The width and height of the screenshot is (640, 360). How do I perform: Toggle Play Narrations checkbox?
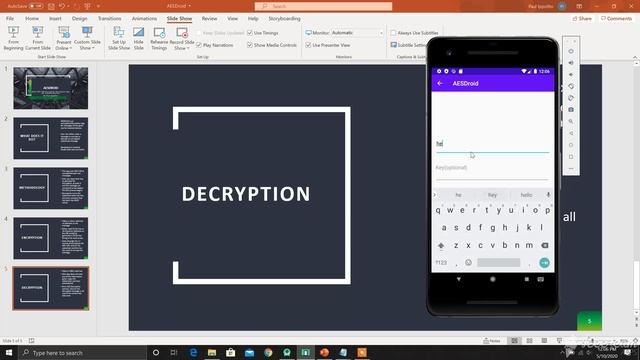click(x=199, y=45)
